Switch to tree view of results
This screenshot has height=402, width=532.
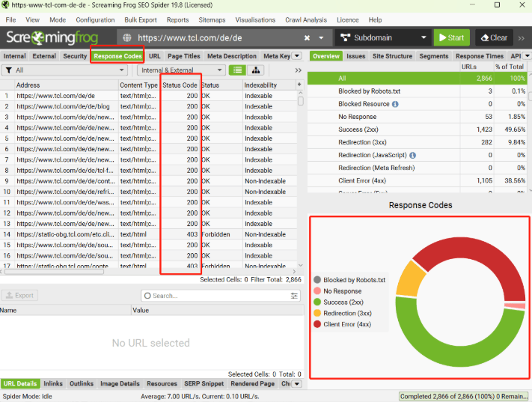[256, 70]
